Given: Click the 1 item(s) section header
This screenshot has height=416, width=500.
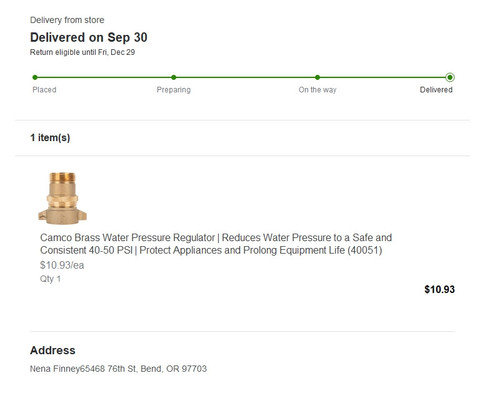Looking at the screenshot, I should [50, 138].
